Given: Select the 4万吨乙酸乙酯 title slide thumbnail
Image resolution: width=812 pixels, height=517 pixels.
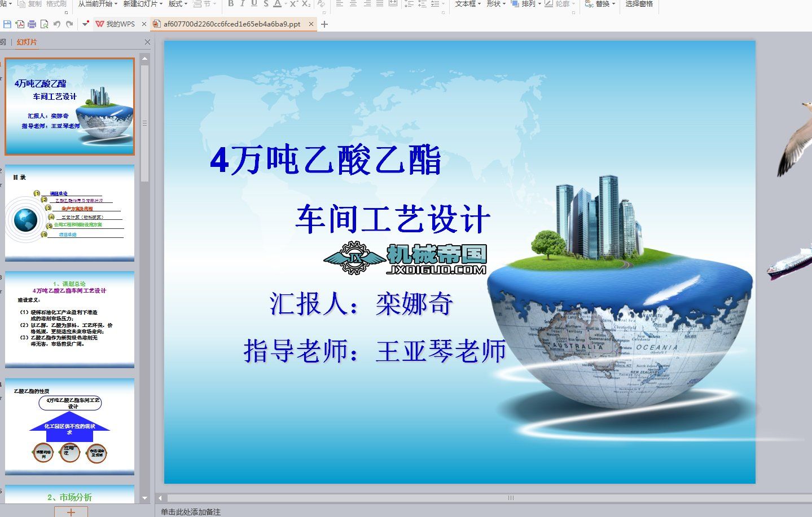Looking at the screenshot, I should tap(70, 107).
